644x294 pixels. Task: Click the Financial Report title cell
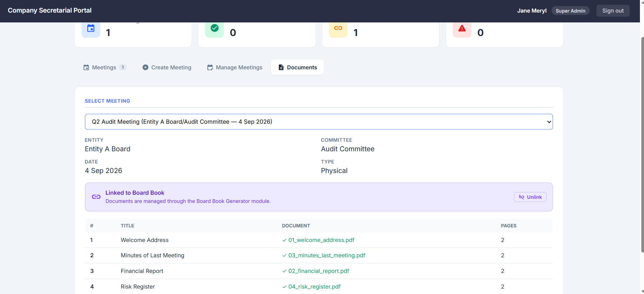pos(142,271)
